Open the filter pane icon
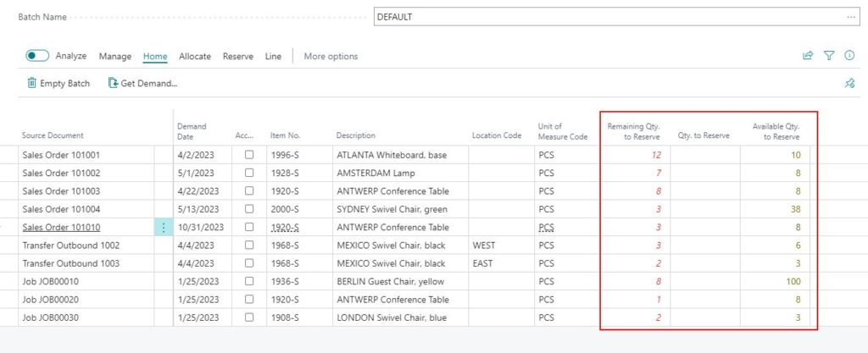 pos(829,55)
